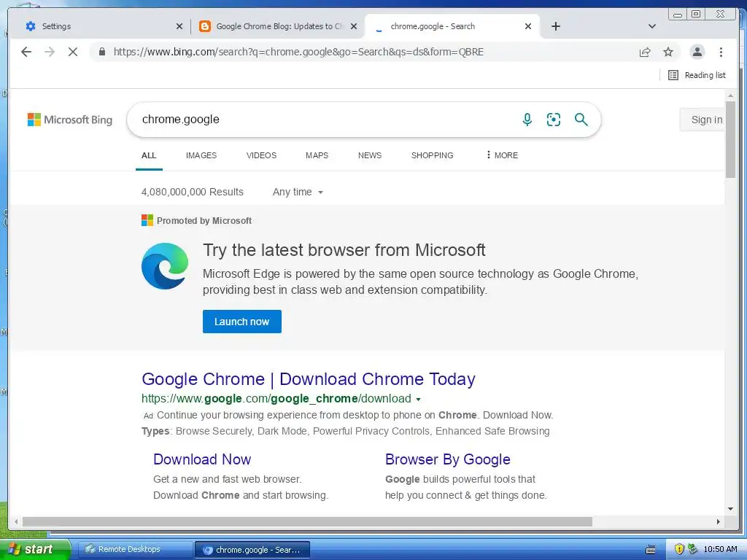This screenshot has height=560, width=747.
Task: Submit search with the magnifier icon
Action: coord(581,120)
